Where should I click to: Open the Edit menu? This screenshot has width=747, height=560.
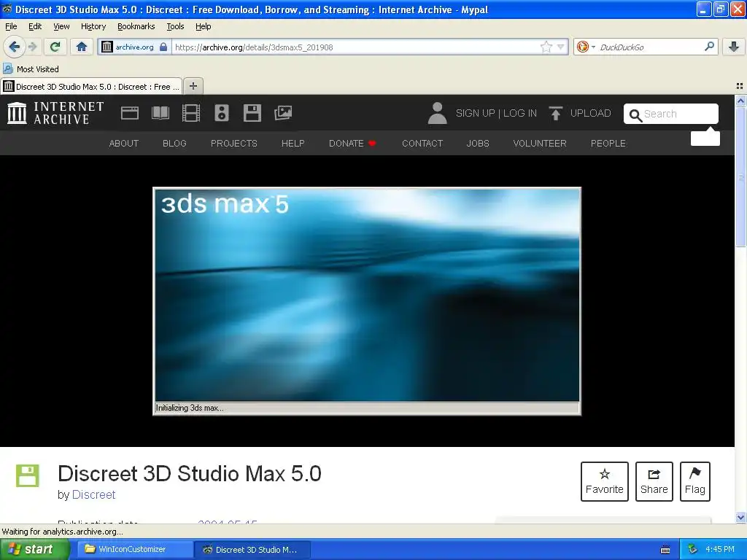click(35, 27)
